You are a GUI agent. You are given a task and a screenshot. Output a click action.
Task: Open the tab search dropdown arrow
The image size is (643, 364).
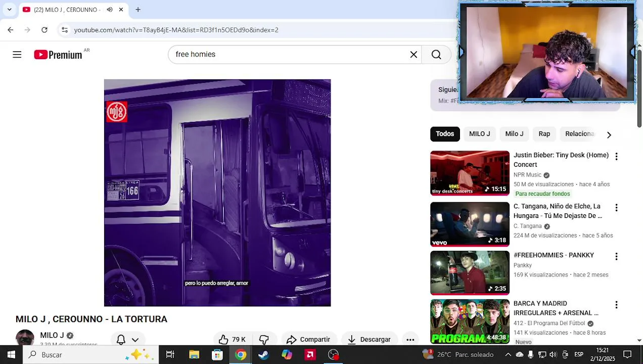coord(9,10)
